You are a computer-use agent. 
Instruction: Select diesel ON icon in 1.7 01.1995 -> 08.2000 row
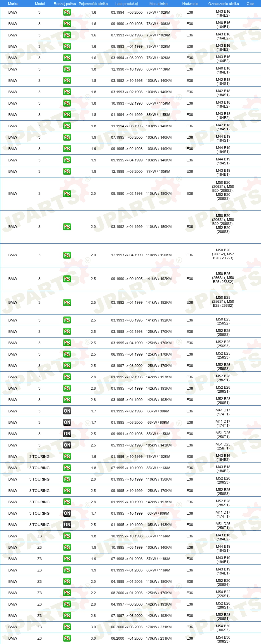click(67, 422)
